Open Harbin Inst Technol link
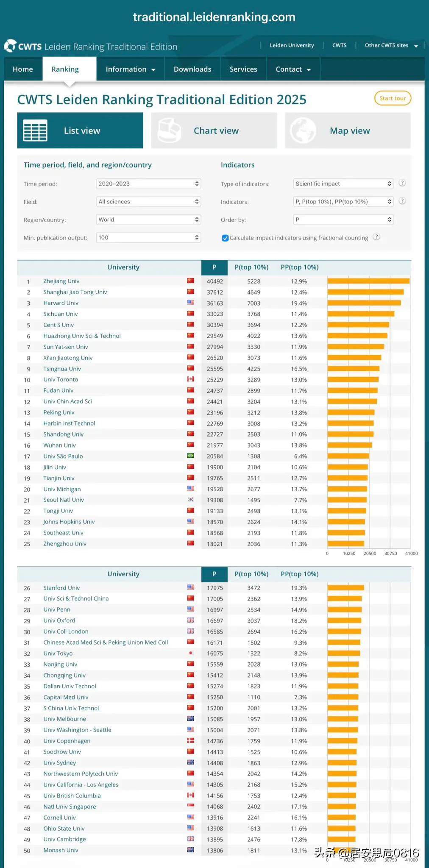This screenshot has width=429, height=868. pos(69,423)
